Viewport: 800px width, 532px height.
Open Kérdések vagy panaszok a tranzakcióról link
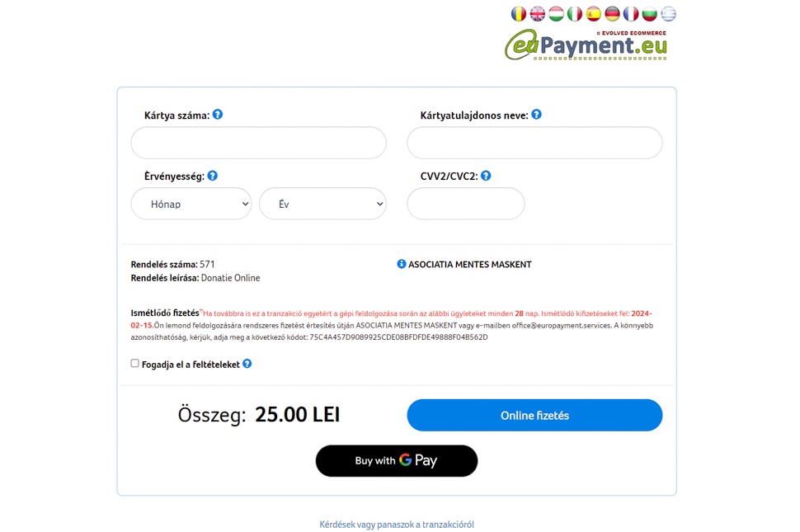click(x=397, y=525)
